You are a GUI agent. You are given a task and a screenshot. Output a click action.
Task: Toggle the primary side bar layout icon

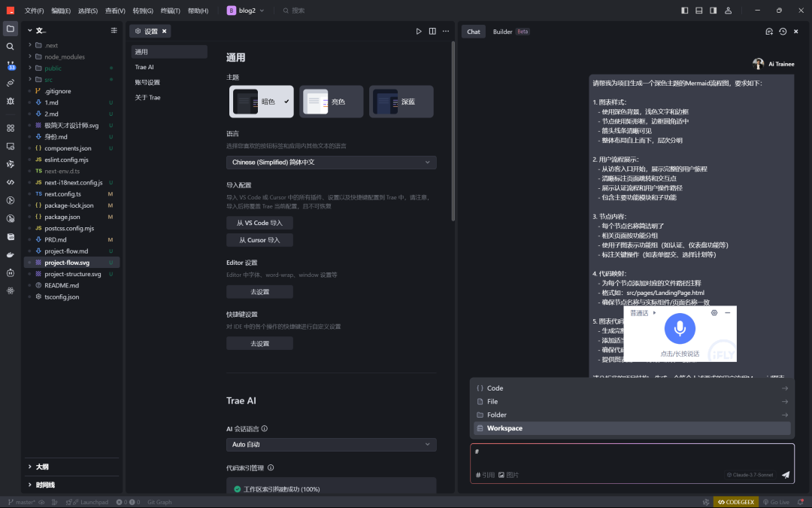pyautogui.click(x=685, y=11)
